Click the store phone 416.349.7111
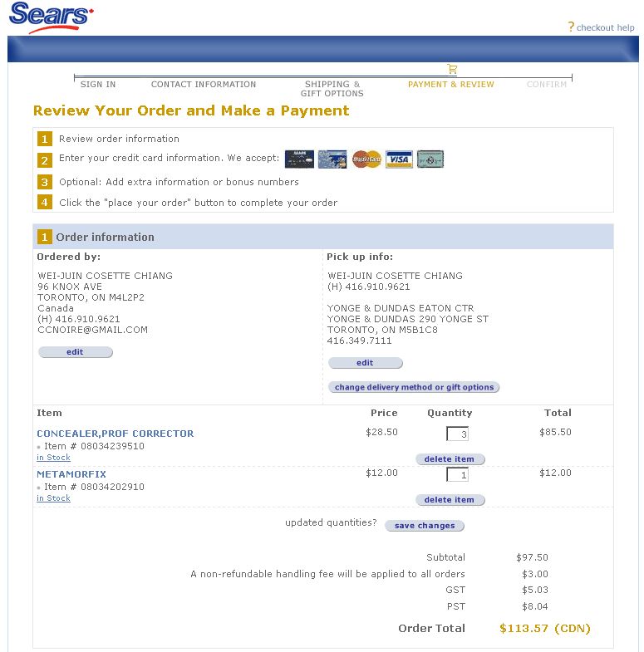644x652 pixels. (x=360, y=341)
